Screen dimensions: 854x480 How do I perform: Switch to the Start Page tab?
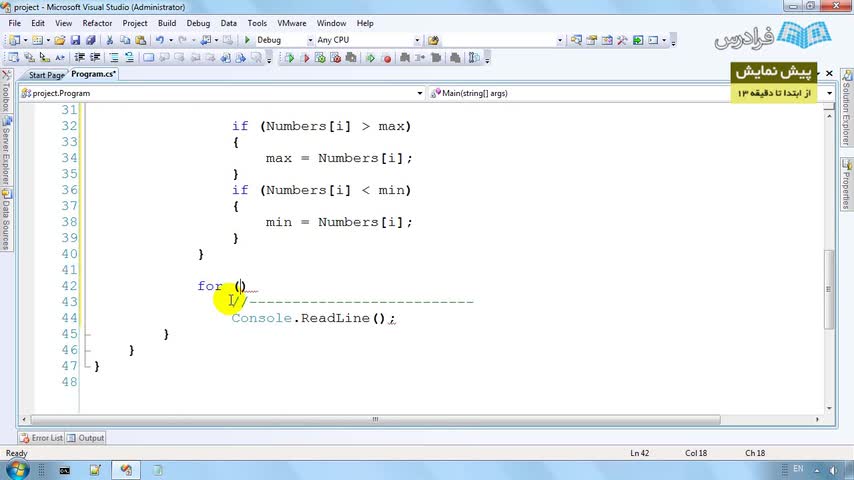(45, 75)
